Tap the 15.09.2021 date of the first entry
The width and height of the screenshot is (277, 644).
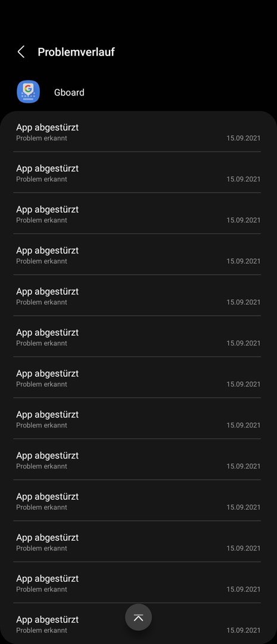[x=244, y=138]
